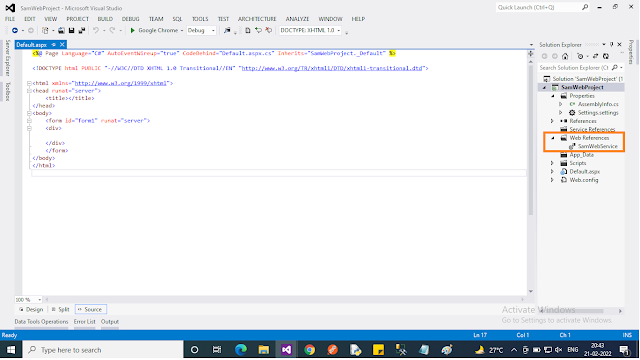Switch to Design view
Image resolution: width=640 pixels, height=360 pixels.
coord(31,309)
